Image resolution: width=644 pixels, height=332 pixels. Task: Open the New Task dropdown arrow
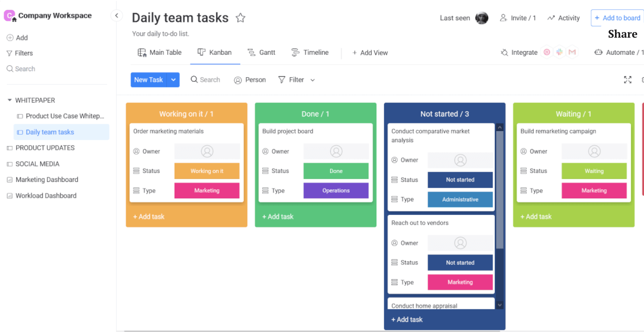coord(173,80)
